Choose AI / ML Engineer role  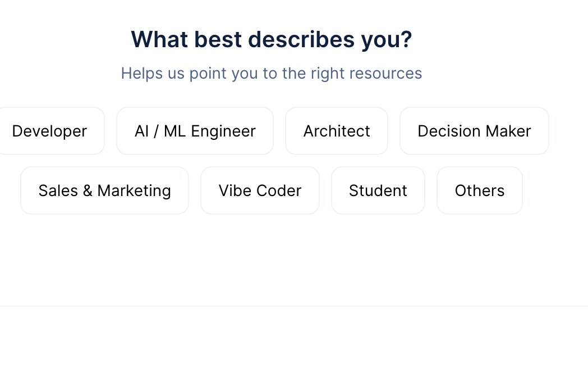pos(195,131)
